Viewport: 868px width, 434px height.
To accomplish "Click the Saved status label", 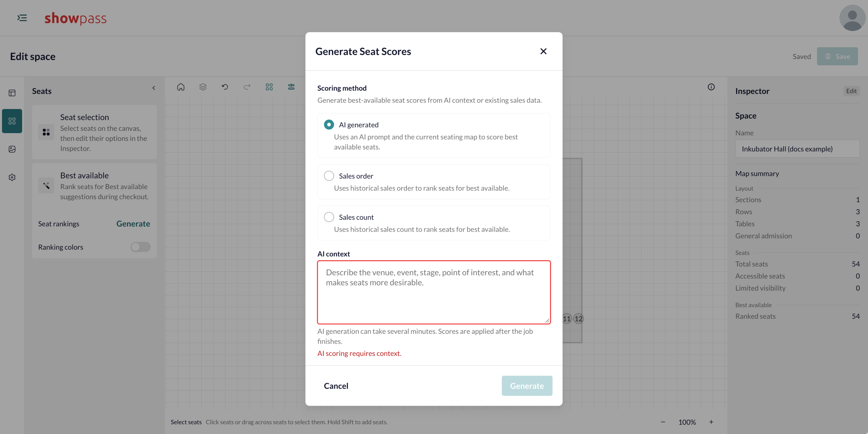I will 801,56.
